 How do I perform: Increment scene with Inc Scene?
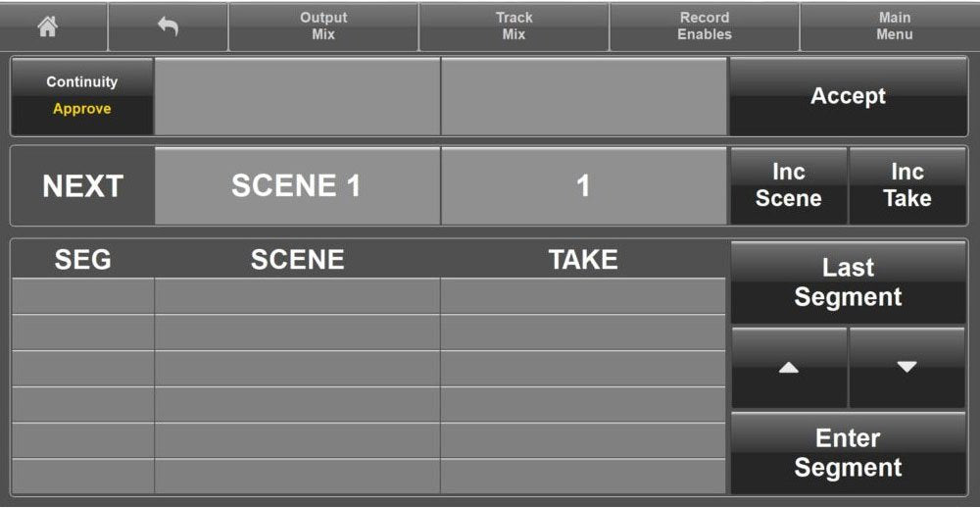click(x=788, y=185)
